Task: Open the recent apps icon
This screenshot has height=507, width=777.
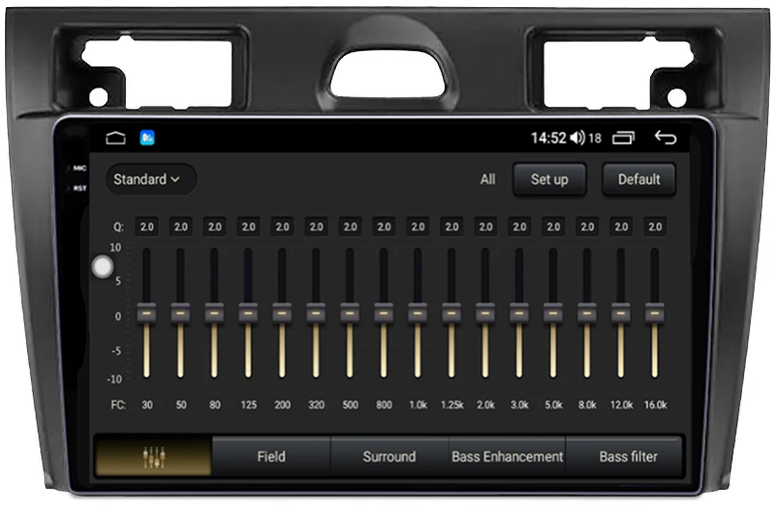Action: point(623,137)
